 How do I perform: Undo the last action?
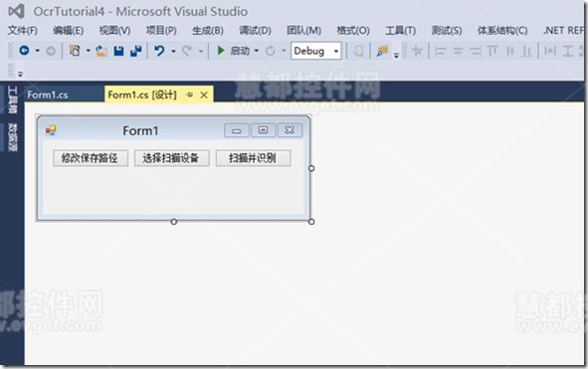coord(159,51)
